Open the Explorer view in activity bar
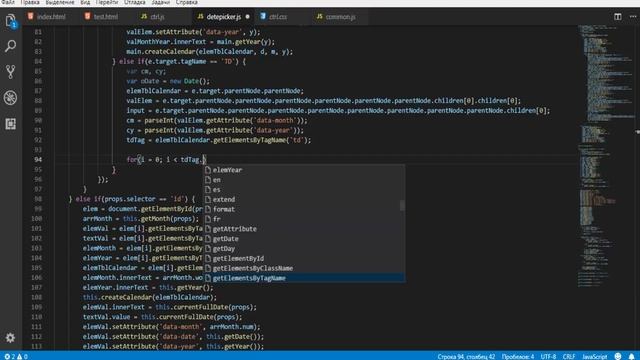 tap(11, 21)
